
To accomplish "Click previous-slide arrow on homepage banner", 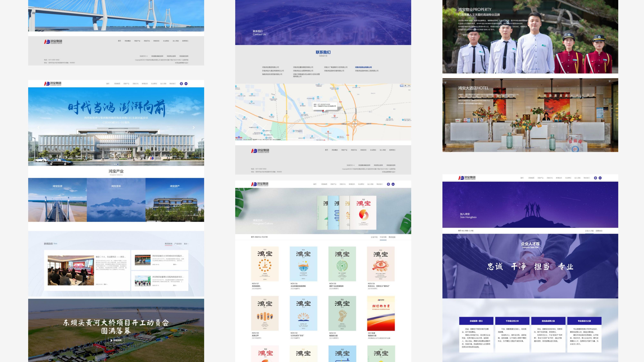I will click(38, 127).
